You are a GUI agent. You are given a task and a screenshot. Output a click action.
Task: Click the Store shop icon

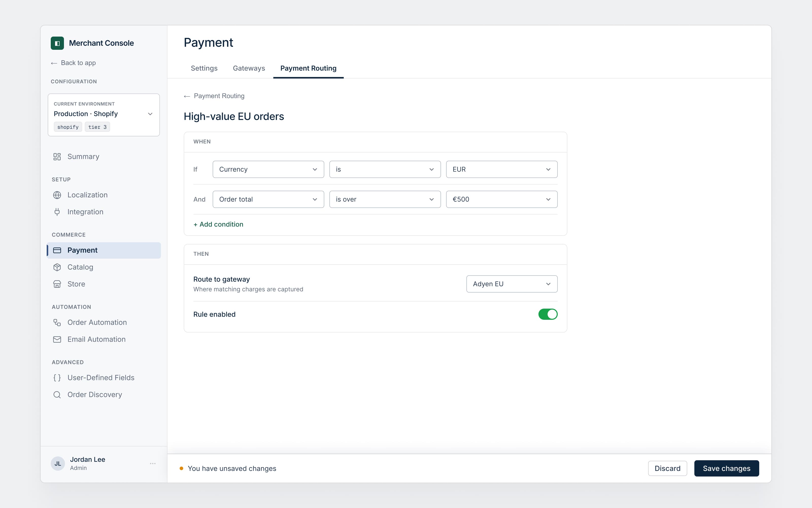[57, 284]
